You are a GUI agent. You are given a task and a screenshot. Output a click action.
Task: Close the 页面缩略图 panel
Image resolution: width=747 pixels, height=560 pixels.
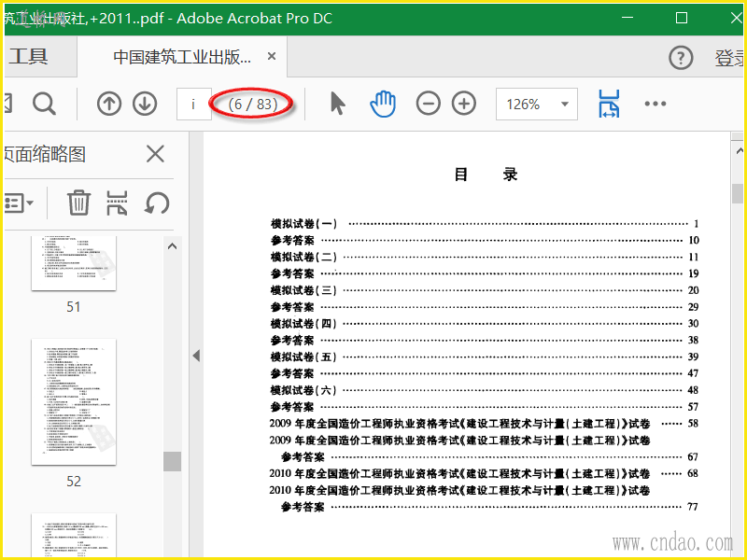[155, 154]
